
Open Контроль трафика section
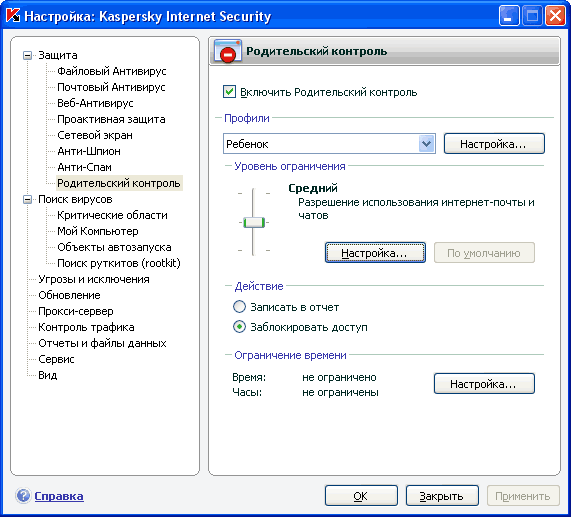(x=86, y=327)
